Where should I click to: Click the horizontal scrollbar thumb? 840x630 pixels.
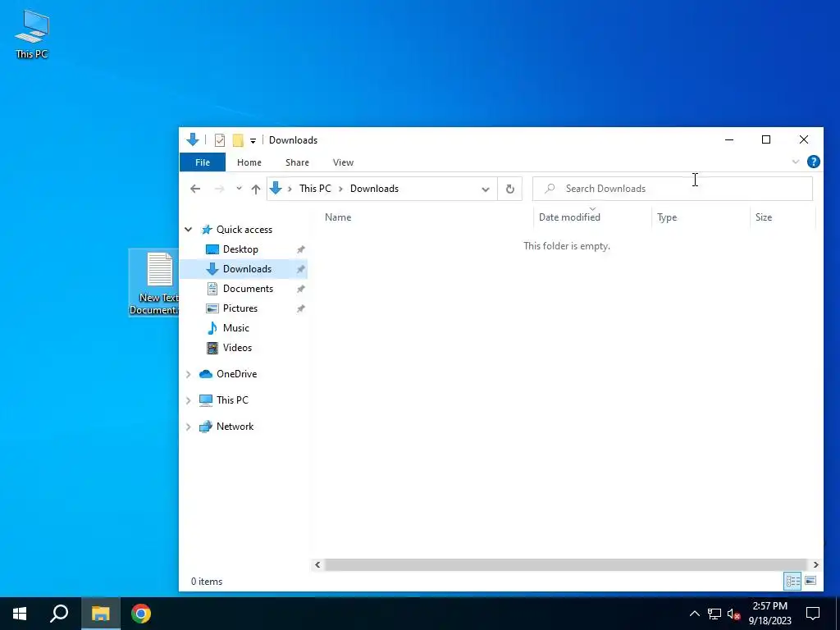click(x=566, y=564)
